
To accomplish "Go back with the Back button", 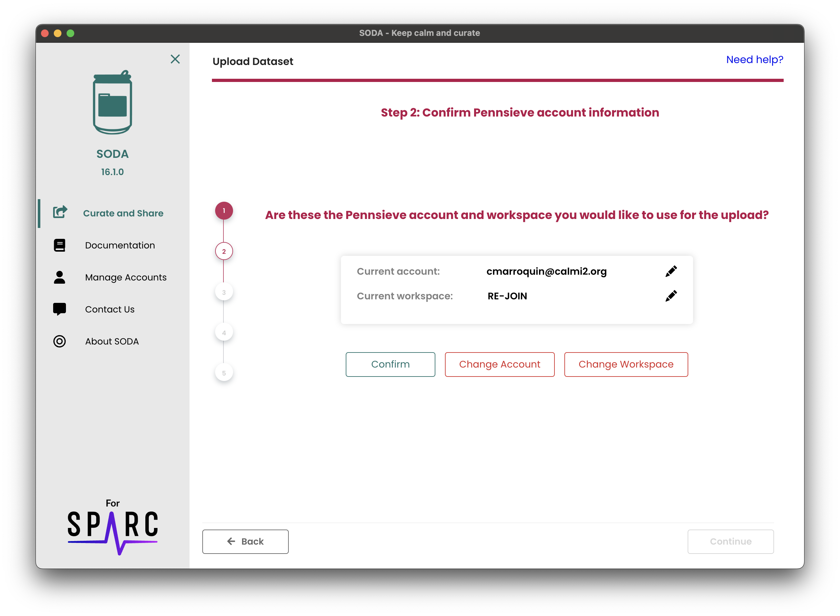I will (245, 541).
